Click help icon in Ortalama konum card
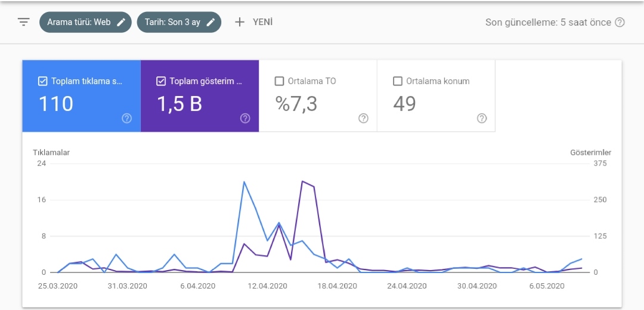The image size is (644, 310). click(x=481, y=118)
